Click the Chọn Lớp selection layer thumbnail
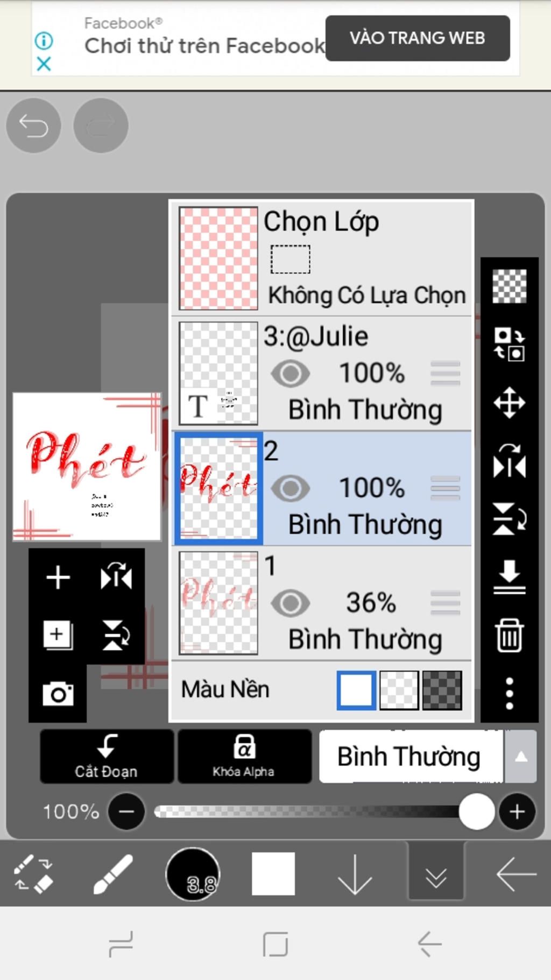 (218, 258)
